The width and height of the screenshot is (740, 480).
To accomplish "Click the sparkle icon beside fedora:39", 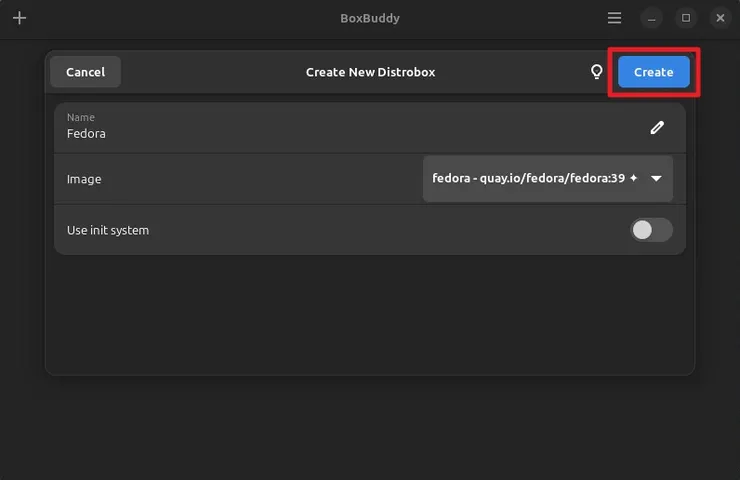I will click(x=634, y=178).
